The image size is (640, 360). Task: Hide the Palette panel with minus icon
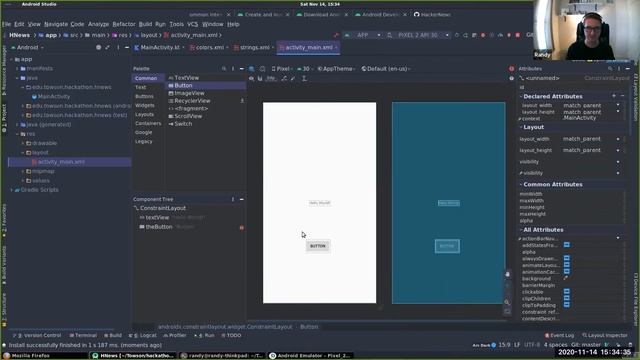(x=242, y=69)
